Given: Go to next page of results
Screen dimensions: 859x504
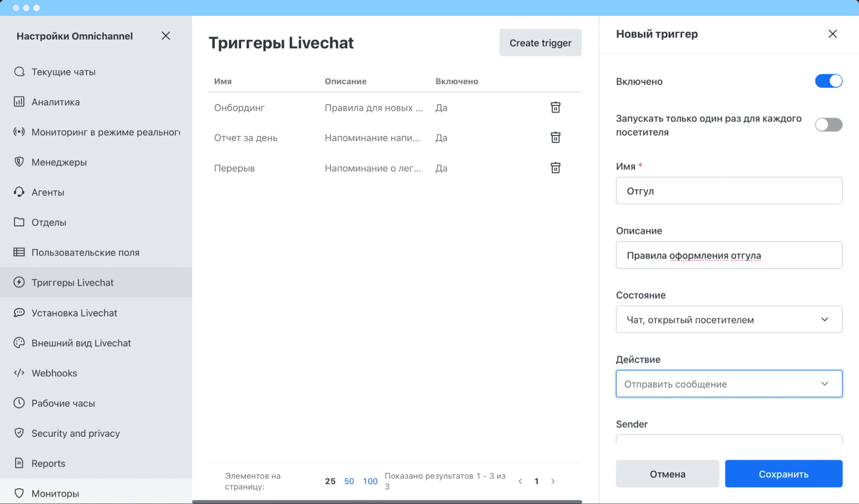Looking at the screenshot, I should 553,481.
